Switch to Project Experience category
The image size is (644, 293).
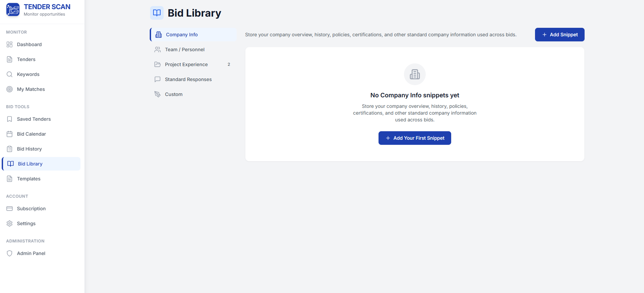coord(193,64)
